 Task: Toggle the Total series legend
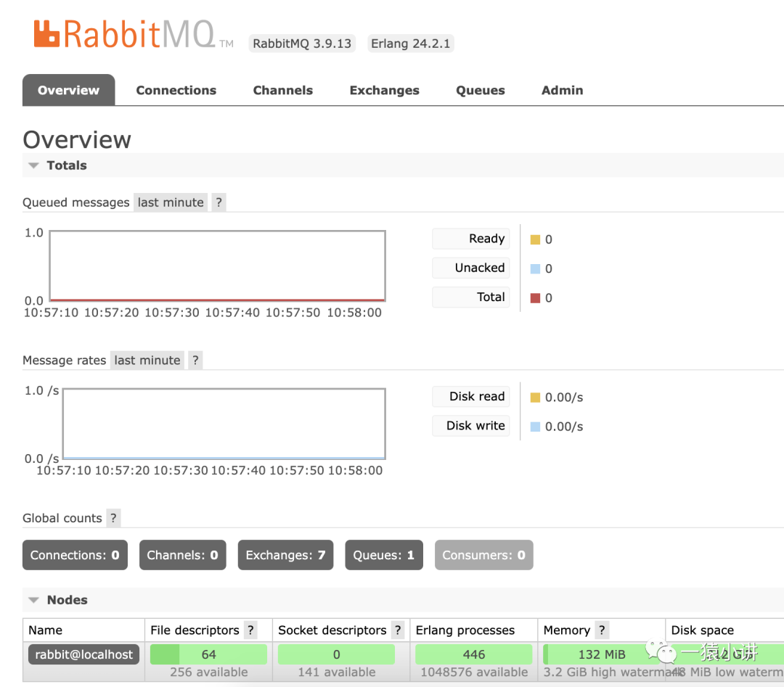tap(471, 297)
